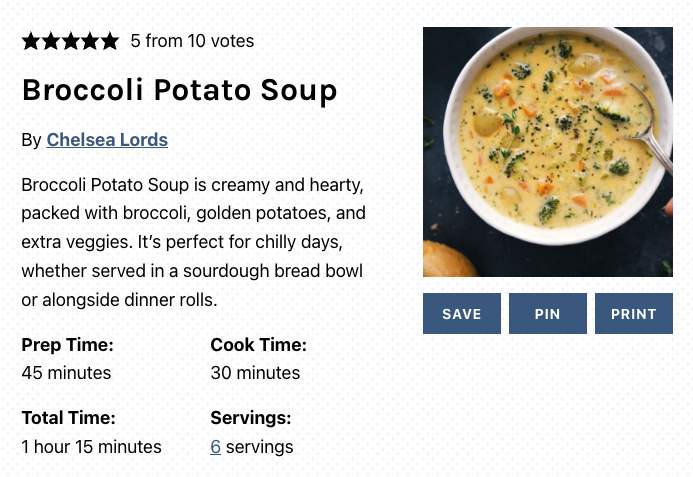Click the 45 minutes prep value
693x477 pixels.
coord(66,373)
